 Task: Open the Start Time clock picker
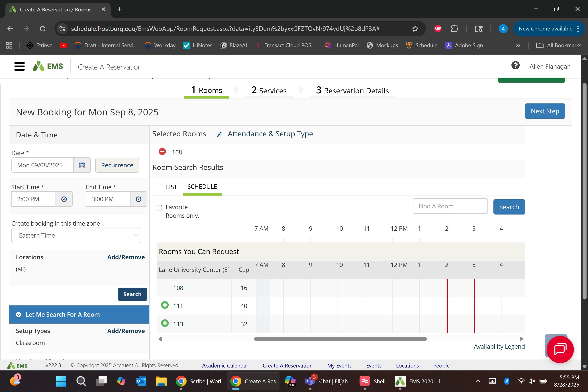point(64,199)
